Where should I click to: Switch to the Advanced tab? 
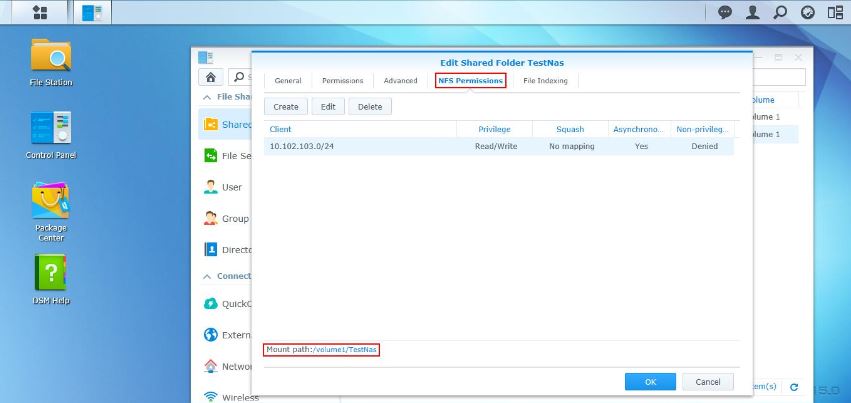[x=401, y=80]
